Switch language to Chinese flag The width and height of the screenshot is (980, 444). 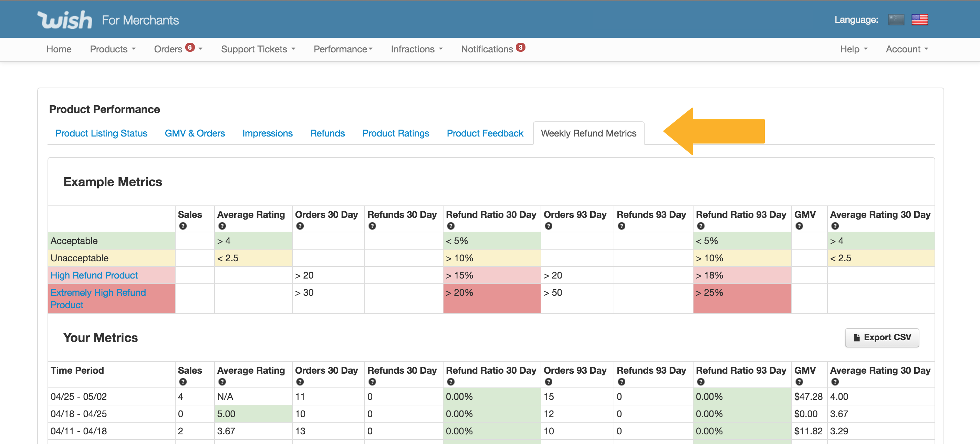pos(896,20)
